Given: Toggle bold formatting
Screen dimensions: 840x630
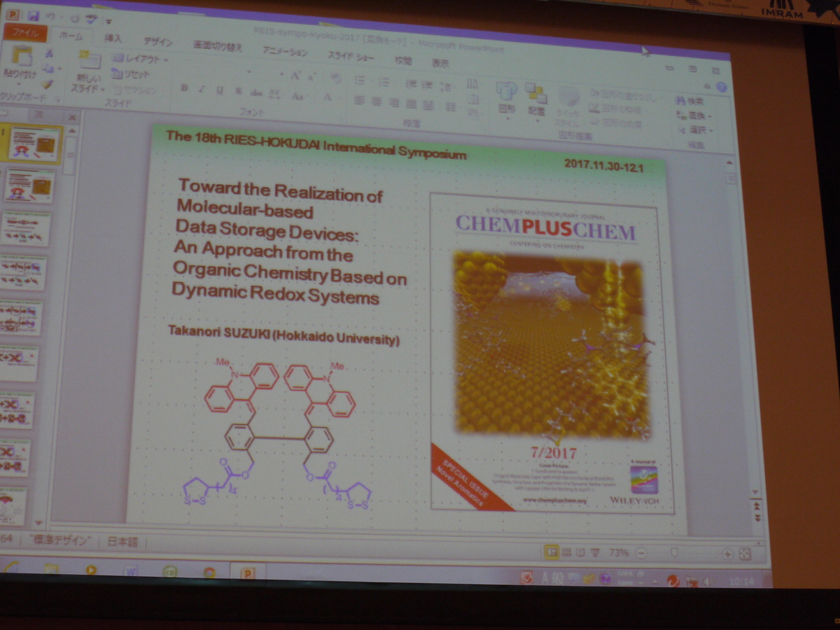Looking at the screenshot, I should [x=184, y=89].
